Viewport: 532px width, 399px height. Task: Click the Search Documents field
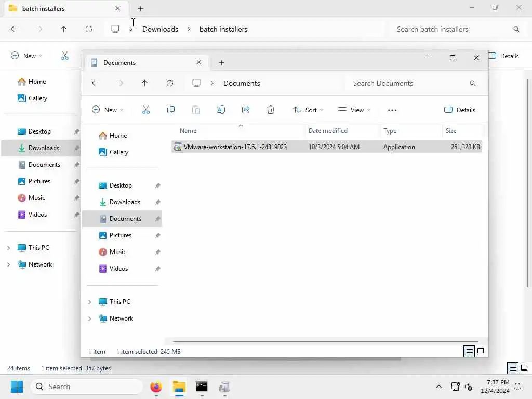click(414, 83)
